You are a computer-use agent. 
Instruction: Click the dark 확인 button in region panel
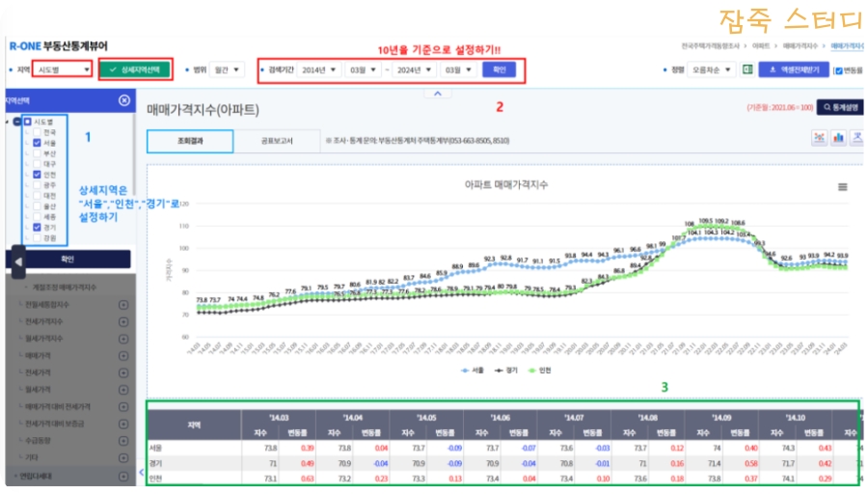pos(68,259)
